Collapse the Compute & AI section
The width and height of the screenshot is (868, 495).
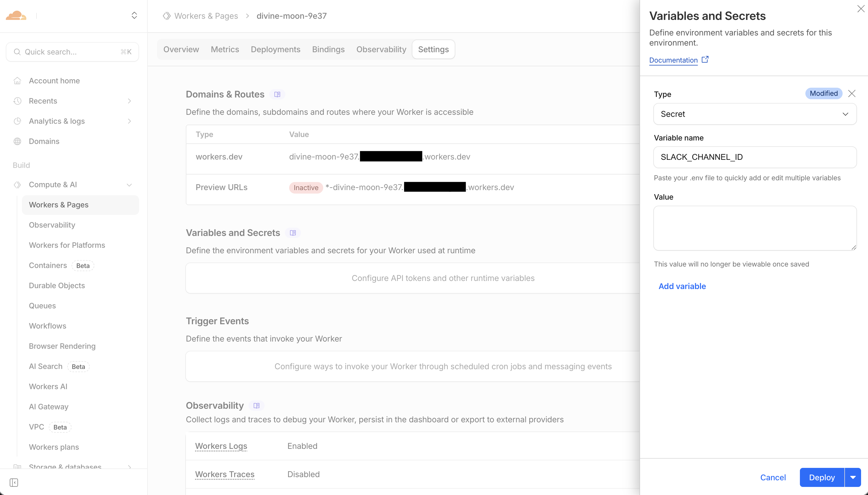click(x=129, y=185)
